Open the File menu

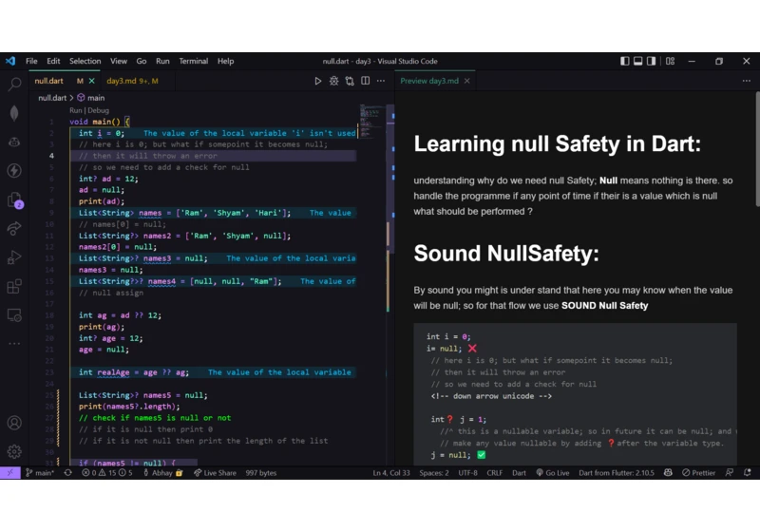click(31, 61)
